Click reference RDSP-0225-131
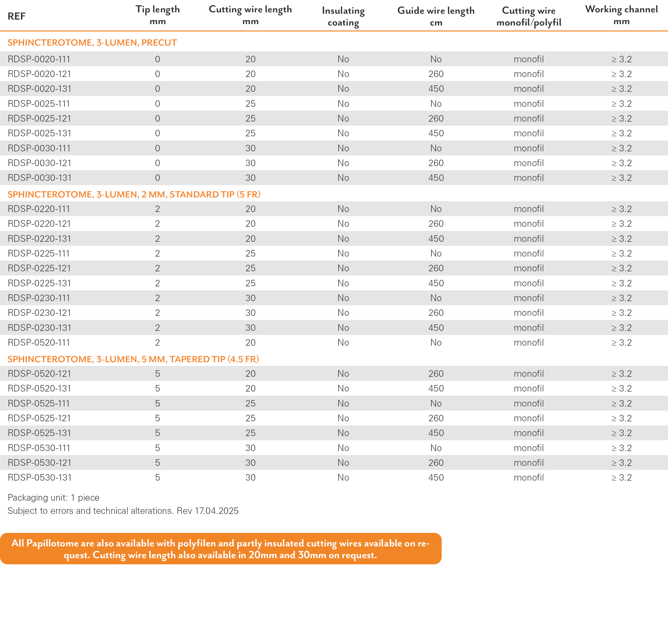The image size is (668, 644). click(x=39, y=283)
